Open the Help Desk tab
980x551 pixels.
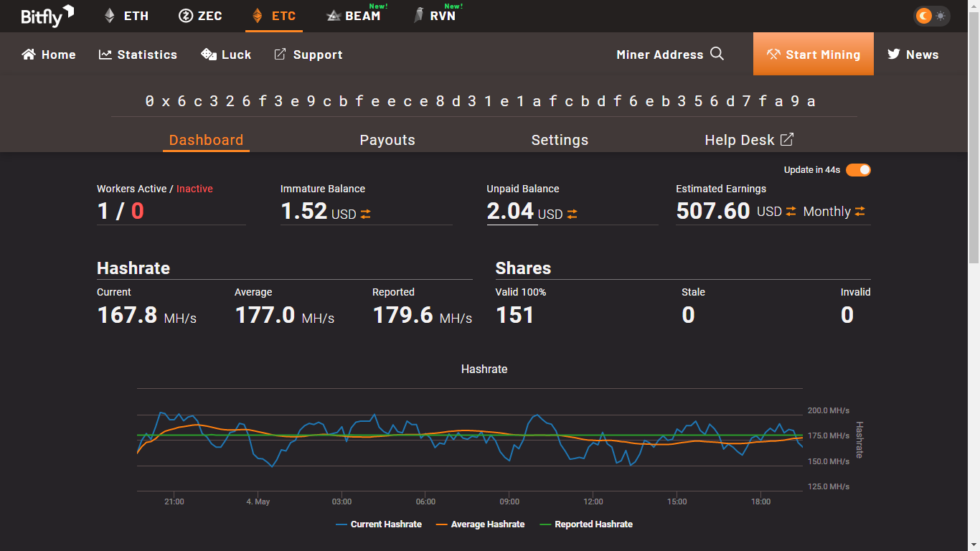click(x=749, y=140)
